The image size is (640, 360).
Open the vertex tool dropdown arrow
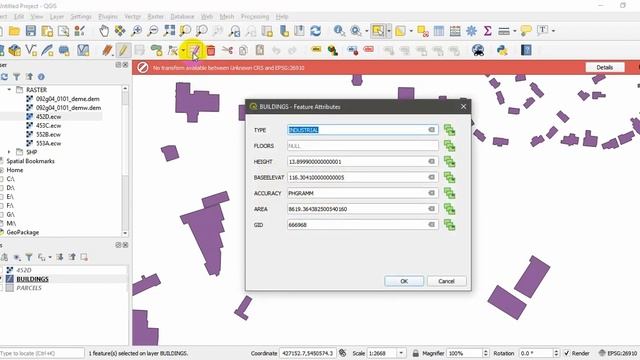coord(183,50)
